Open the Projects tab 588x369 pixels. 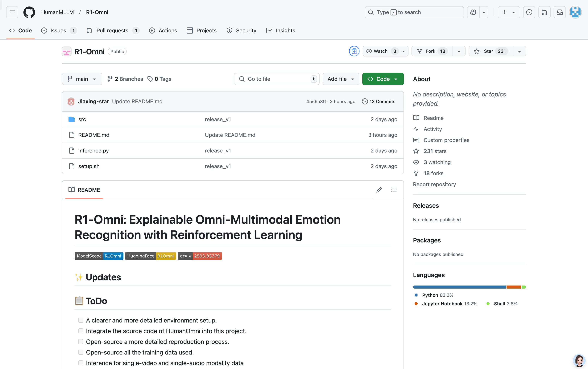[x=201, y=30]
